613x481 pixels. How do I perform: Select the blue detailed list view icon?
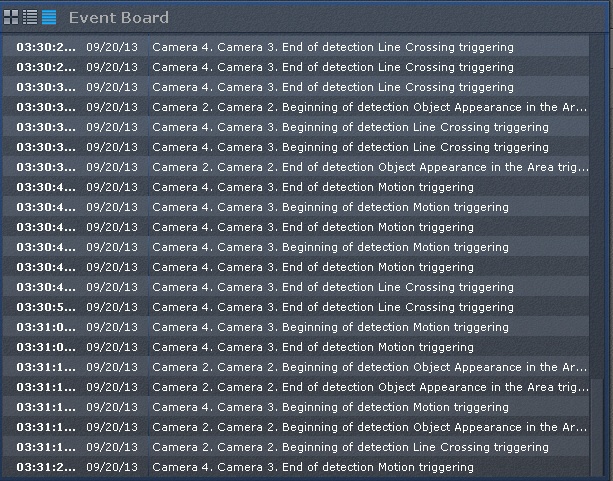[x=49, y=18]
